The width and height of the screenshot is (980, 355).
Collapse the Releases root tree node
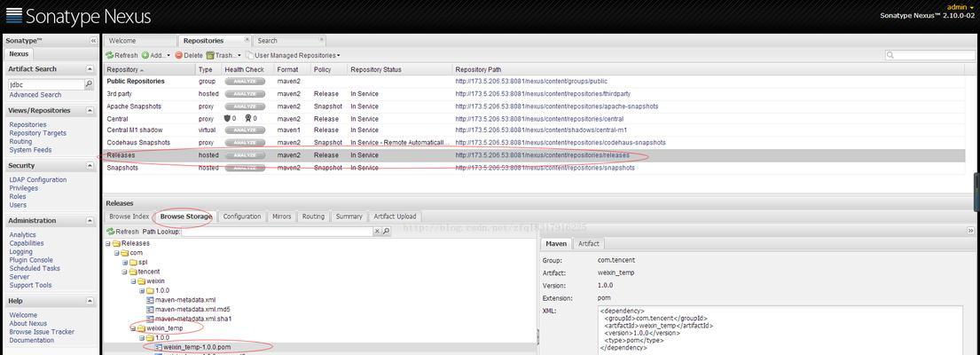pos(108,244)
